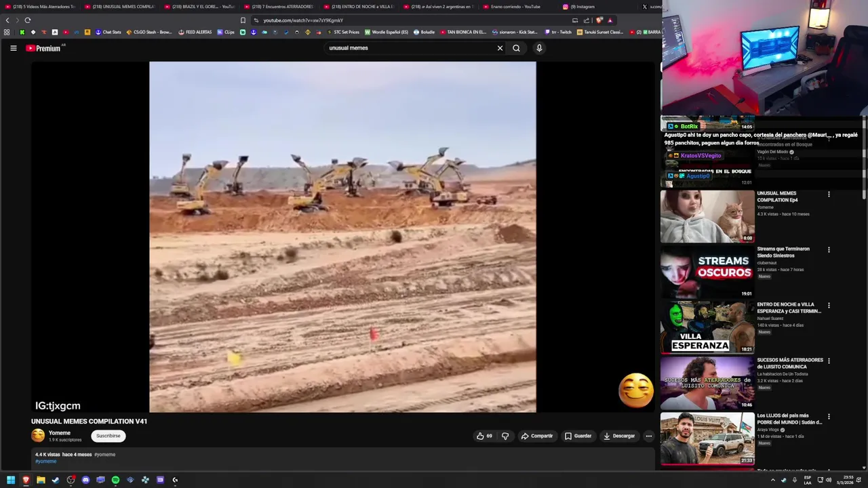Open the blue #yomeme hashtag link
The width and height of the screenshot is (868, 488).
pyautogui.click(x=46, y=462)
